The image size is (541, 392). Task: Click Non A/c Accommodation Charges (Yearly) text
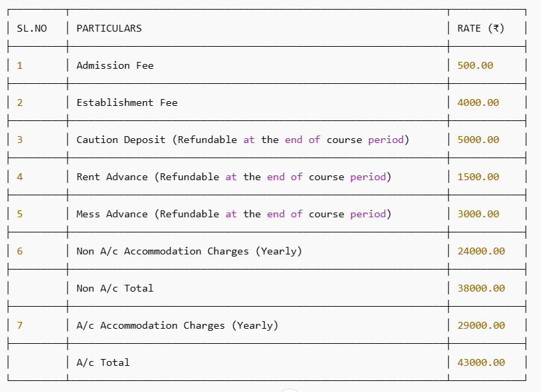click(189, 251)
